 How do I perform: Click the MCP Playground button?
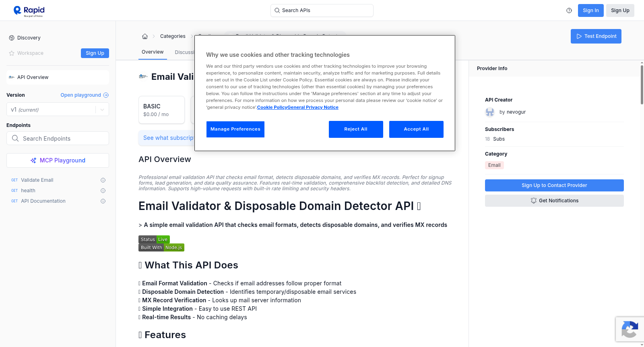click(x=58, y=160)
